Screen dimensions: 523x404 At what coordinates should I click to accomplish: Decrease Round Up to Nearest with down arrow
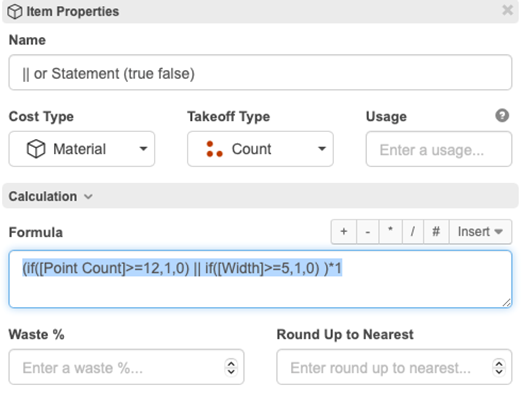coord(499,371)
